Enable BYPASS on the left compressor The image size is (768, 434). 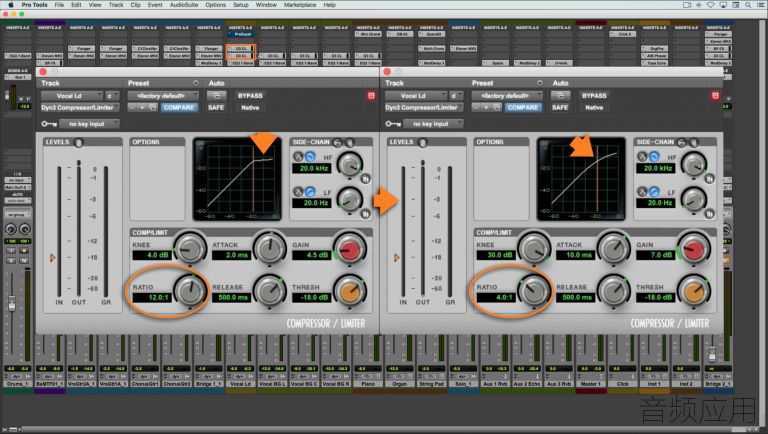pos(250,96)
